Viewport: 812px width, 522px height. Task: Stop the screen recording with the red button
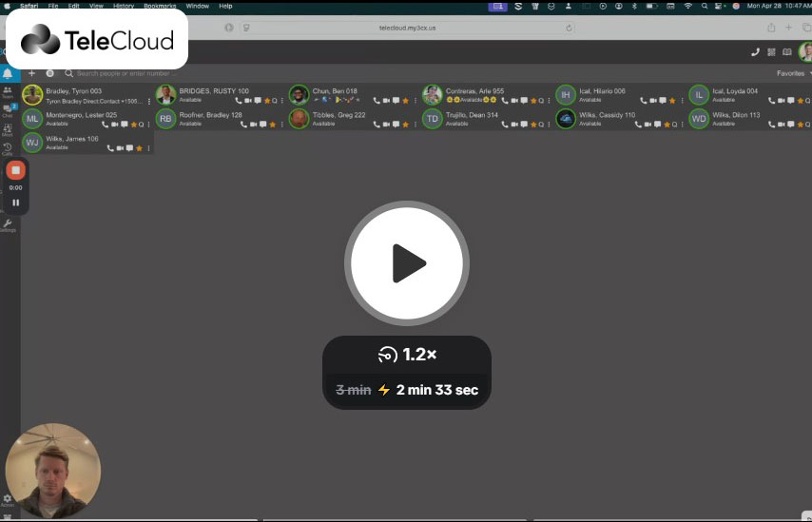coord(15,170)
